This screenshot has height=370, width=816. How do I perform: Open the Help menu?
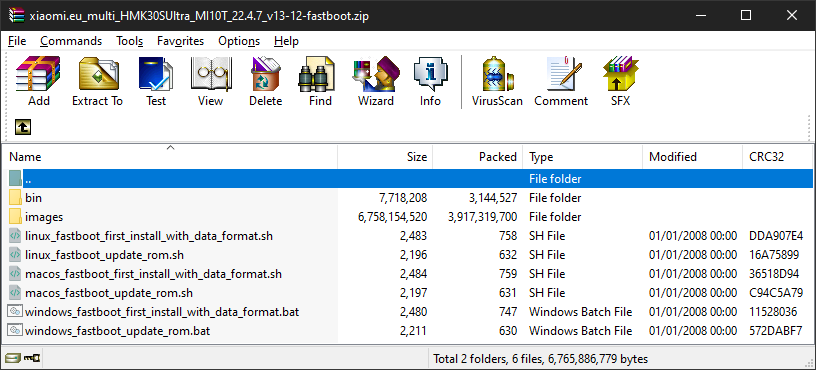286,41
